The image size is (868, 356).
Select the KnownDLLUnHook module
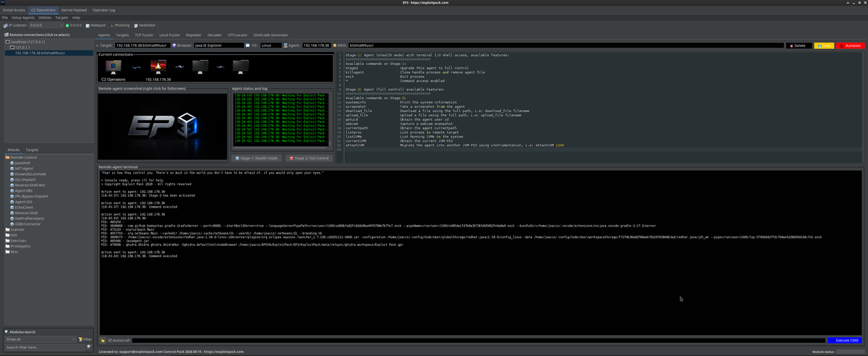27,174
